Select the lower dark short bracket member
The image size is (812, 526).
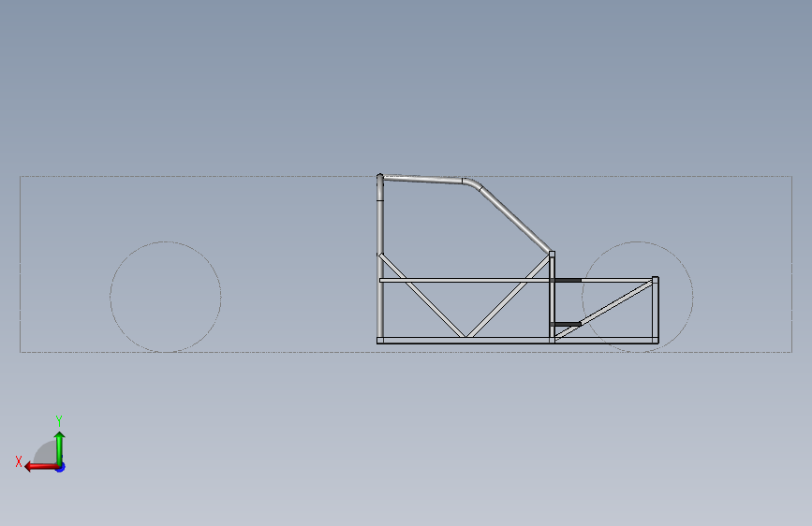tap(567, 324)
